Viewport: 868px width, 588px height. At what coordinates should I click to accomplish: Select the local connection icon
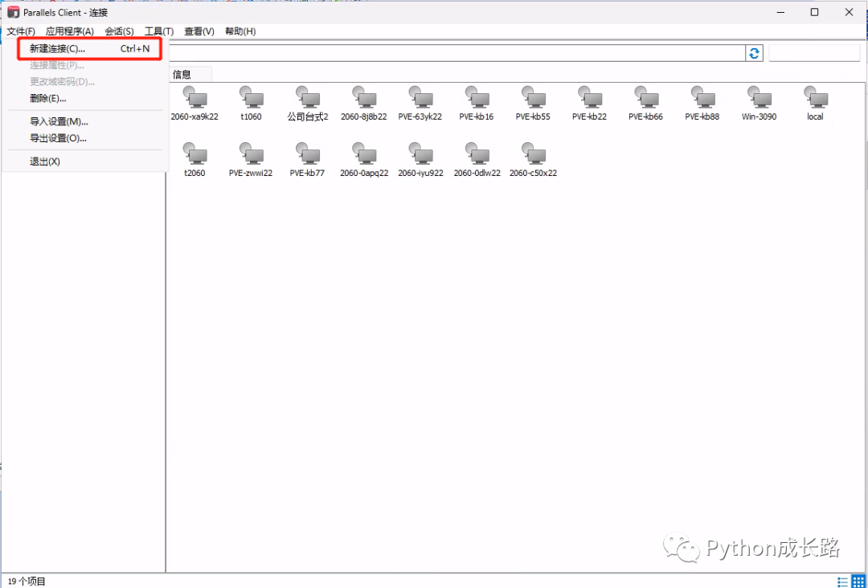point(816,96)
